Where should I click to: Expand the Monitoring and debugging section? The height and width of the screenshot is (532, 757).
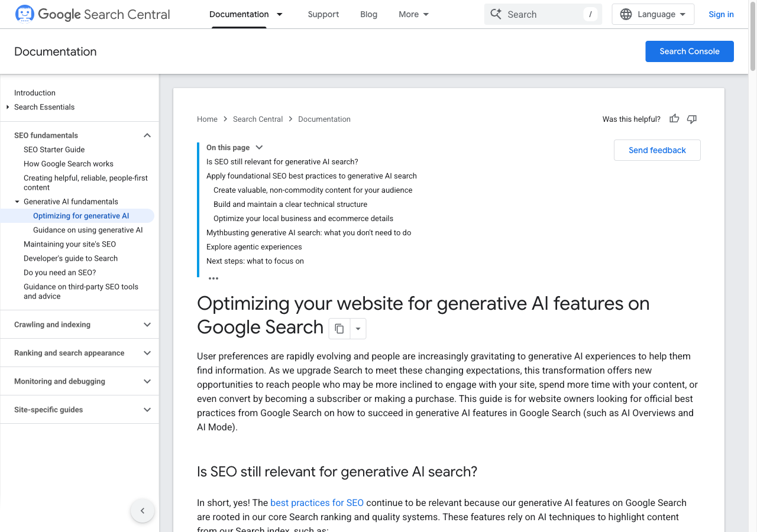point(147,381)
